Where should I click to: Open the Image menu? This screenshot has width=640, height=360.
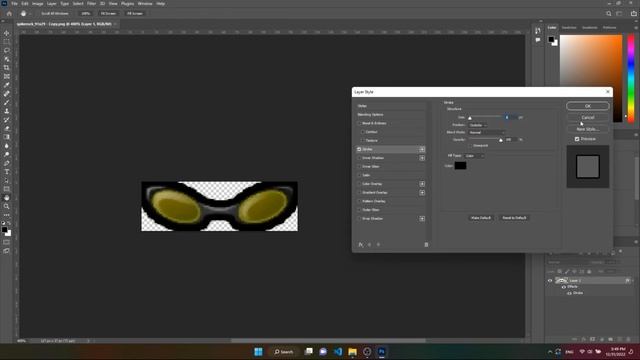(x=38, y=4)
